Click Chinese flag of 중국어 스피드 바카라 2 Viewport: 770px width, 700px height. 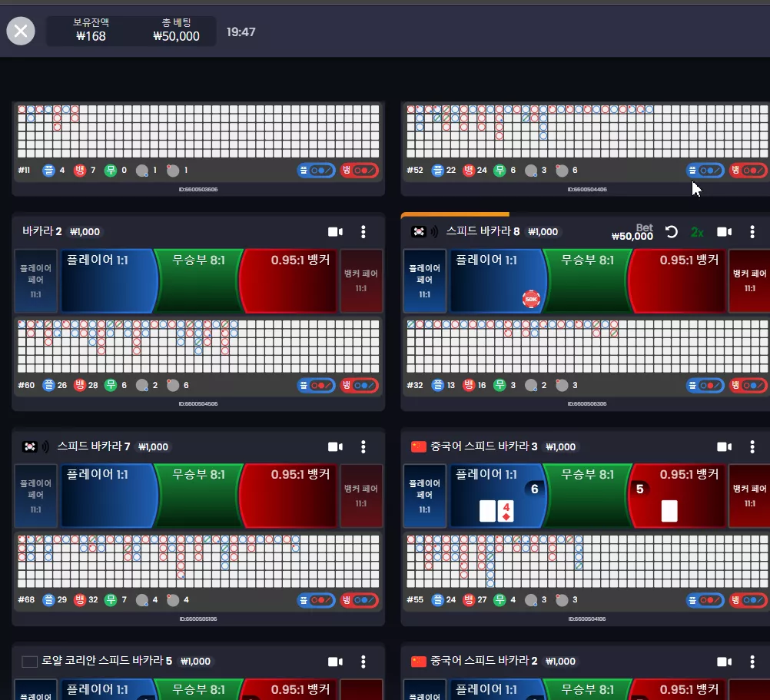pos(418,662)
